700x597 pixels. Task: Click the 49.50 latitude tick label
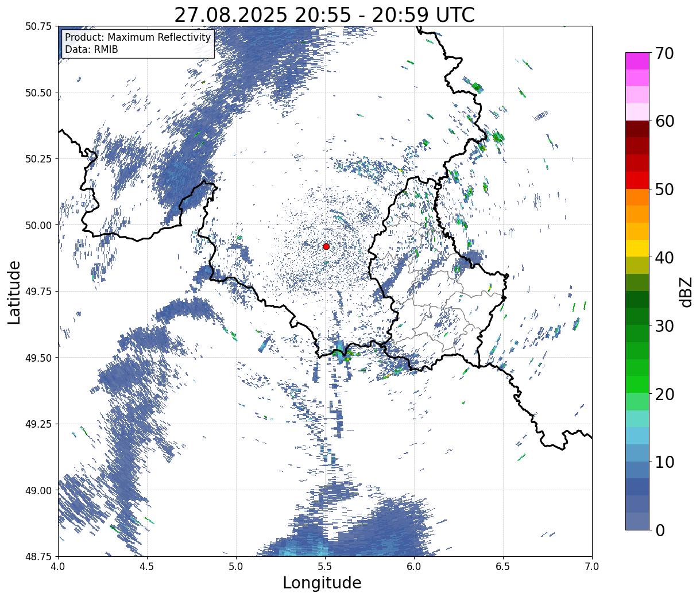coord(39,358)
